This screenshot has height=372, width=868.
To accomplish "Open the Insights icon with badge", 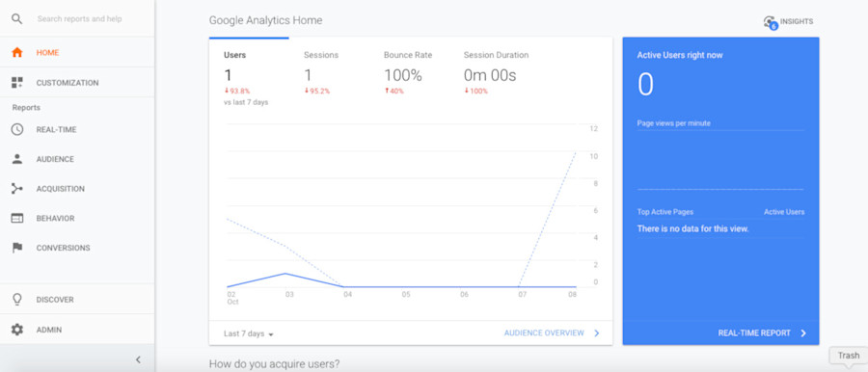I will click(770, 22).
